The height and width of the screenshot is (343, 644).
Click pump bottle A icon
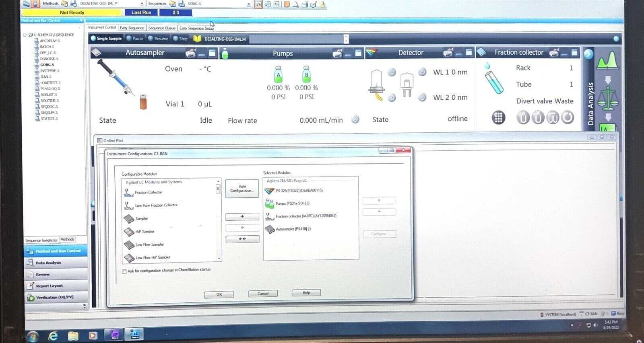pos(278,74)
